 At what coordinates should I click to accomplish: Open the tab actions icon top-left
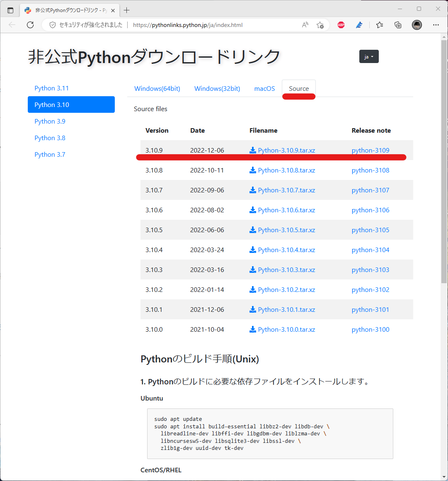(x=10, y=10)
